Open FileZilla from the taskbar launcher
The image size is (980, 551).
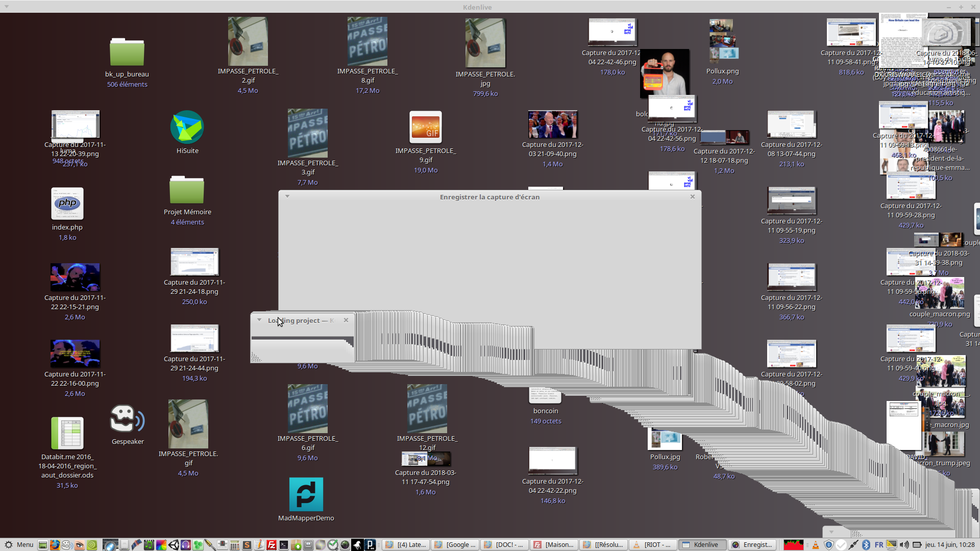(272, 545)
